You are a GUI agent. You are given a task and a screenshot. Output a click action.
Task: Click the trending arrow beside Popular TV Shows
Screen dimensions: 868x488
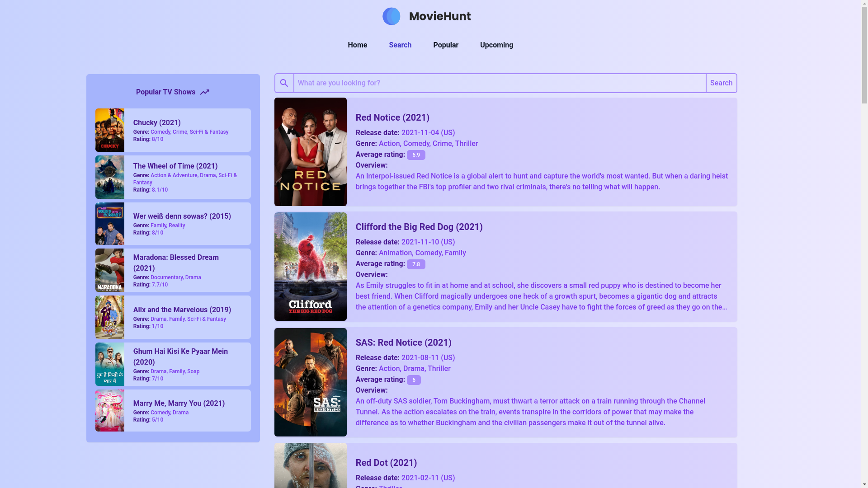point(205,92)
